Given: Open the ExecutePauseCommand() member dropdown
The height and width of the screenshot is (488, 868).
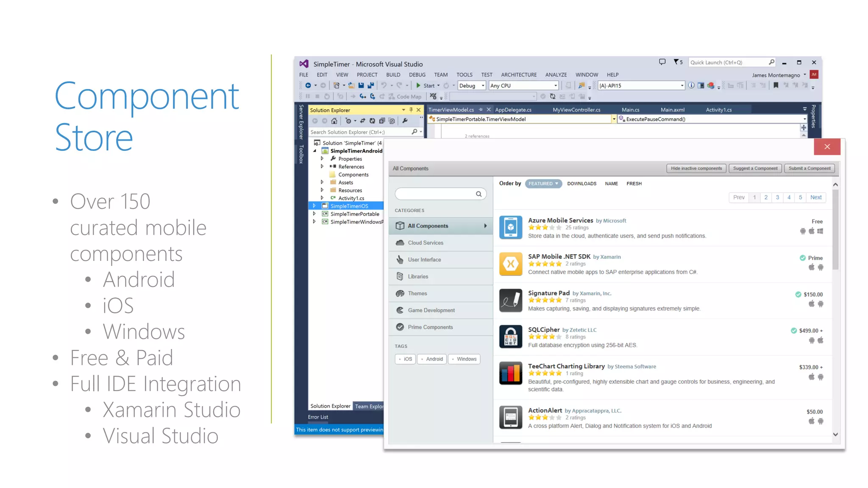Looking at the screenshot, I should (x=804, y=119).
